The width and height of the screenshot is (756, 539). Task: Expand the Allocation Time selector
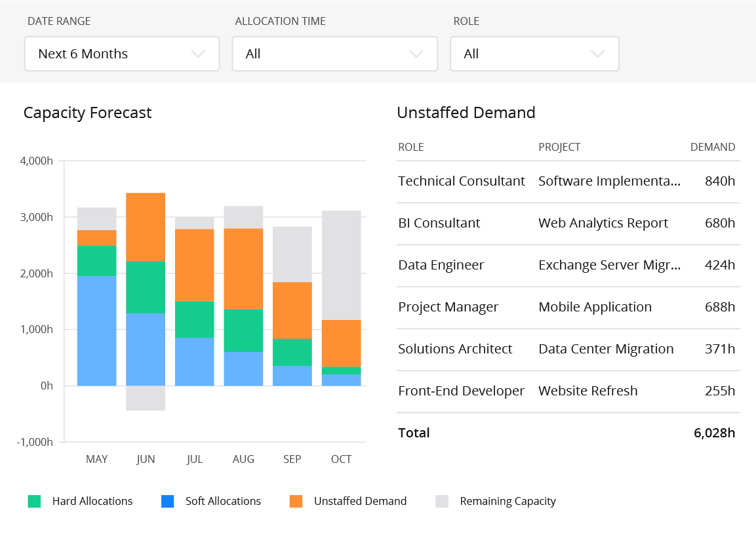coord(334,54)
